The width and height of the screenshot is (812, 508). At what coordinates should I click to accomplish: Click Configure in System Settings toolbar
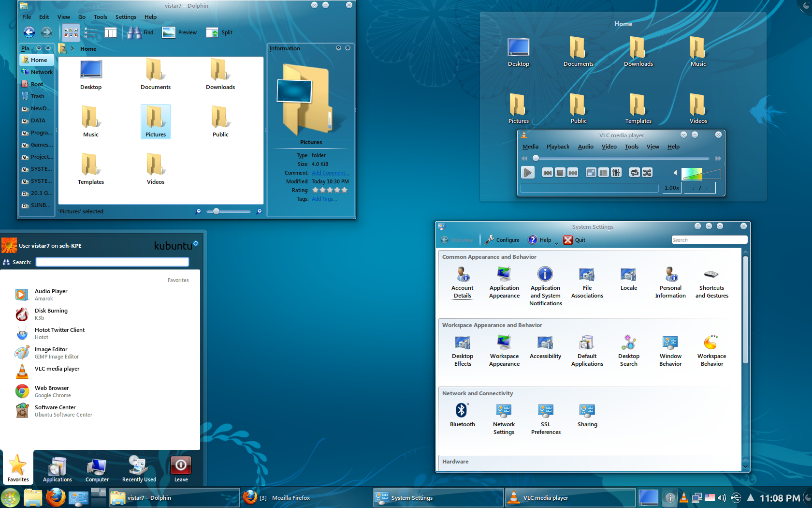tap(502, 240)
